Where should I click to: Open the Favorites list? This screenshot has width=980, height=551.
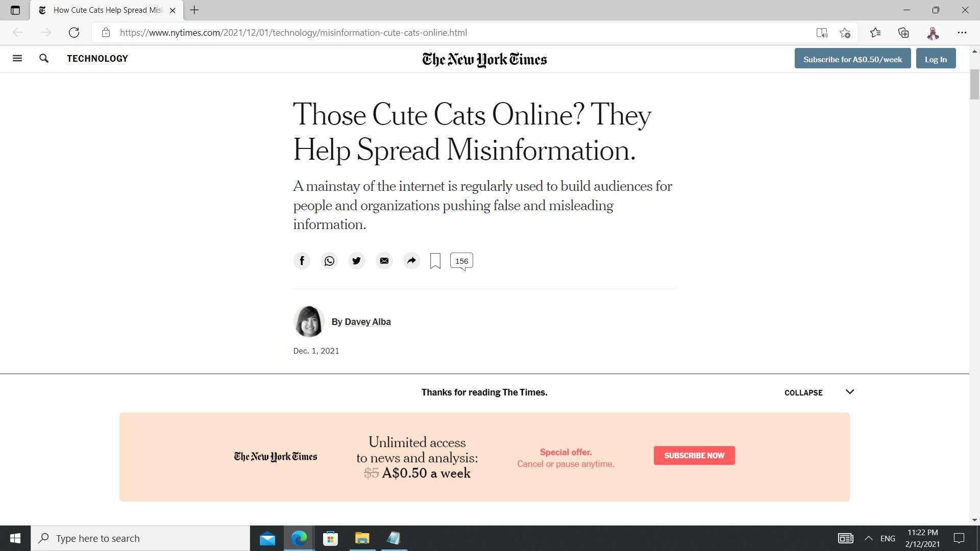click(x=875, y=33)
